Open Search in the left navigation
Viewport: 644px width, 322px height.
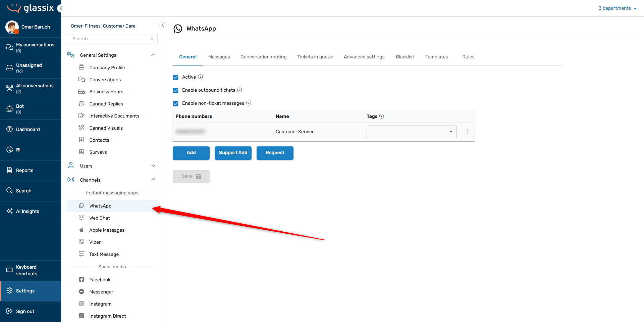pos(31,191)
